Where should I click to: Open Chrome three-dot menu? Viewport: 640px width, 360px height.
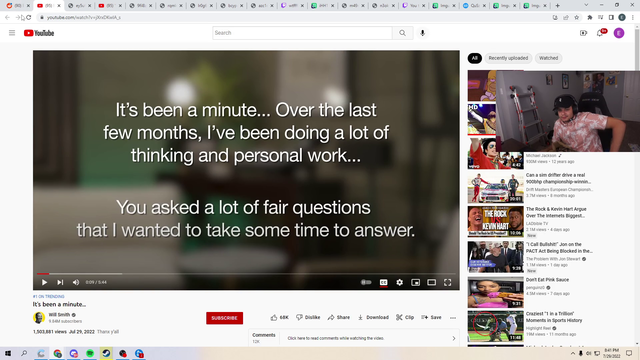pyautogui.click(x=633, y=18)
